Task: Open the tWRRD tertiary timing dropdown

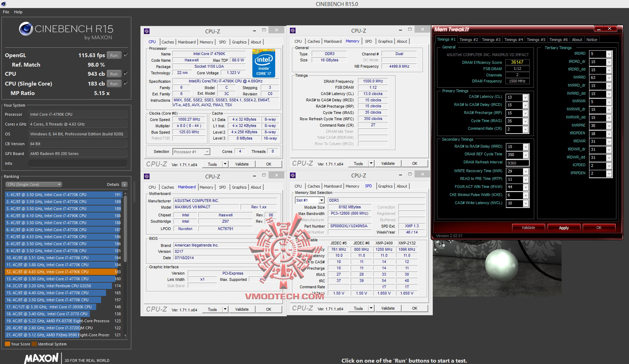Action: (x=609, y=78)
